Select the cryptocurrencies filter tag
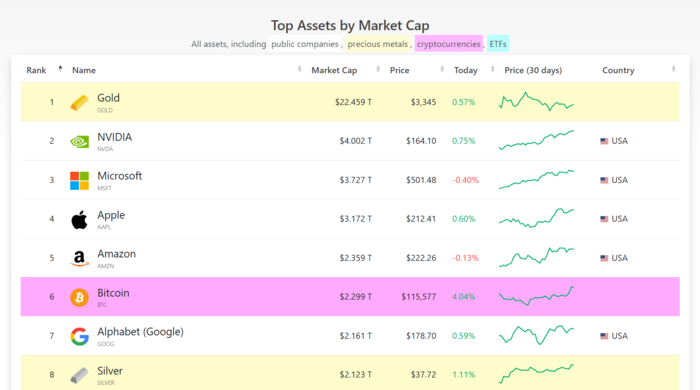The height and width of the screenshot is (390, 700). (449, 44)
